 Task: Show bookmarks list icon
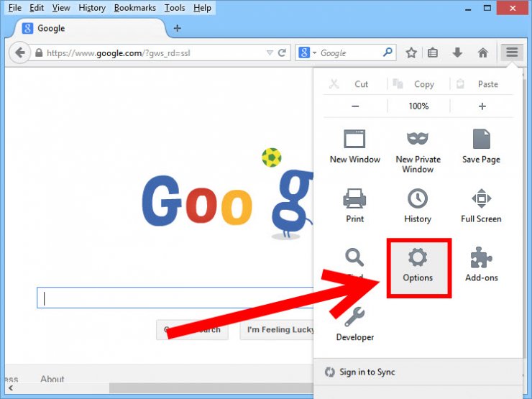click(x=433, y=52)
